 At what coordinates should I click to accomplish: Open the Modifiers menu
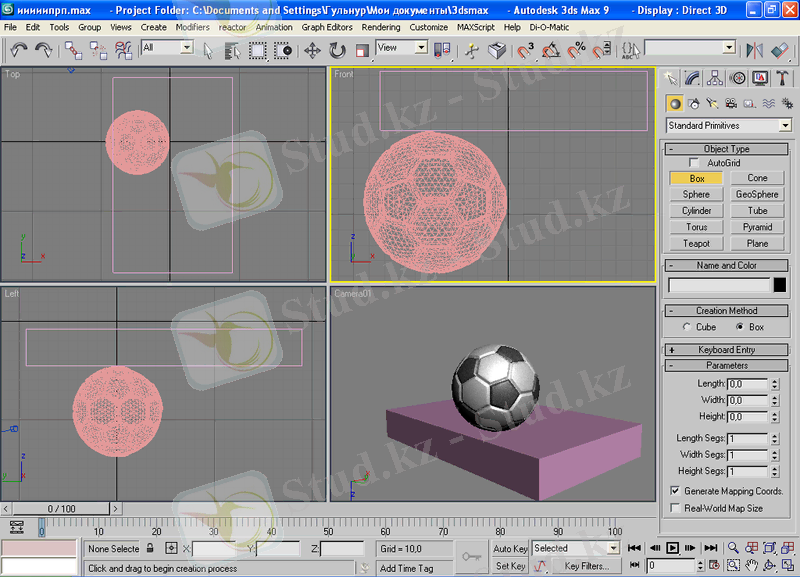tap(192, 27)
